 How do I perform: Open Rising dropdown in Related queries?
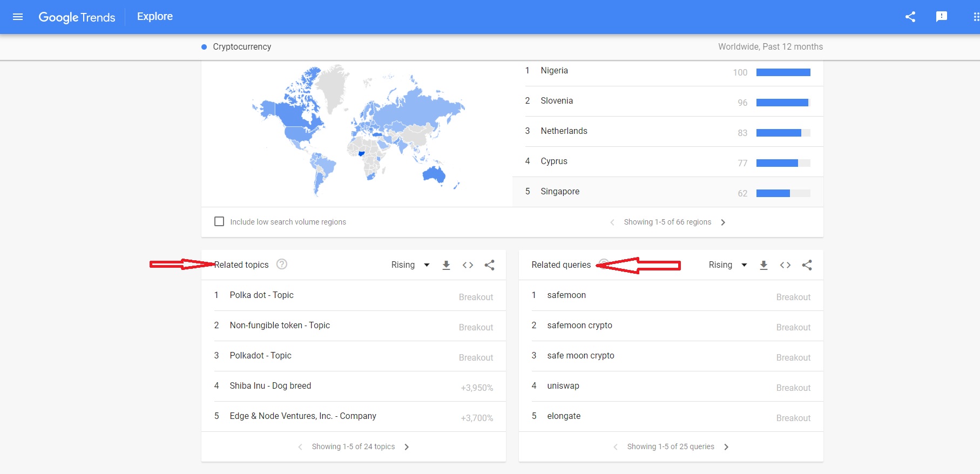[x=728, y=265]
